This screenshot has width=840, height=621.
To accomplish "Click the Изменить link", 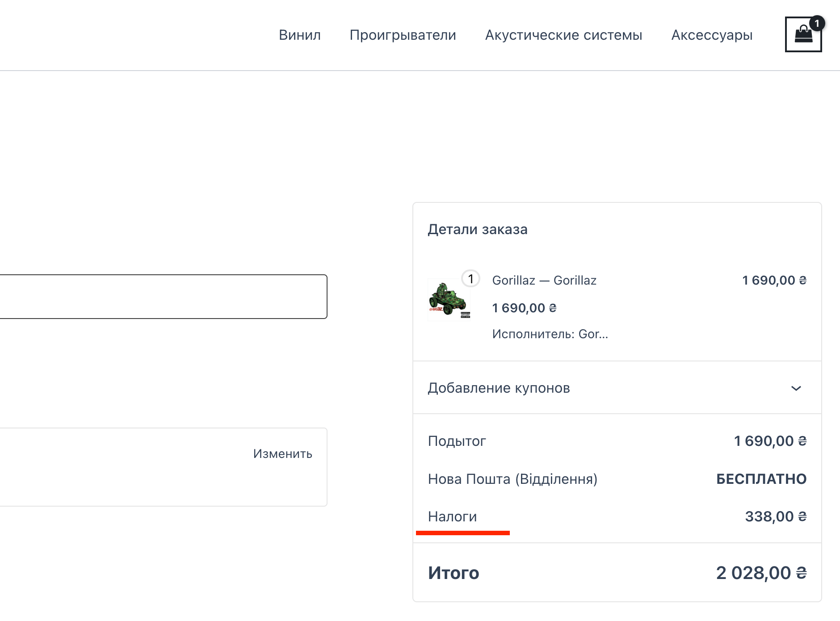I will tap(282, 454).
